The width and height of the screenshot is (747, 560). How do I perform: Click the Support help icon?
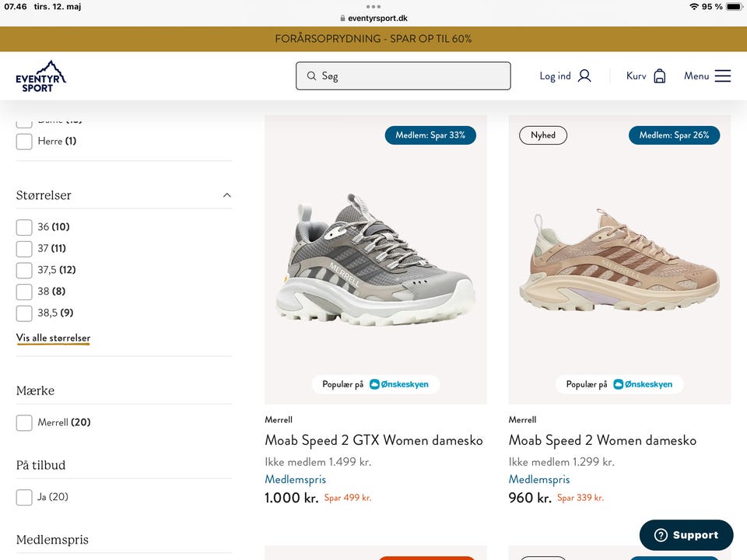661,535
